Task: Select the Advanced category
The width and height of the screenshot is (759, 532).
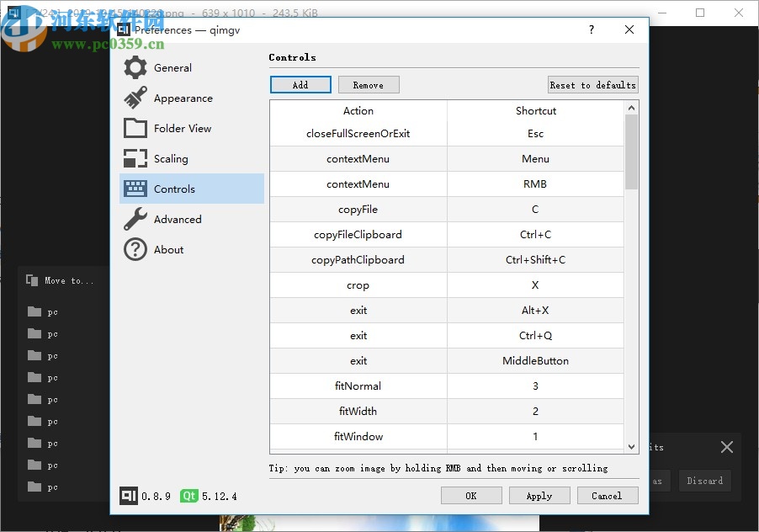Action: [192, 219]
